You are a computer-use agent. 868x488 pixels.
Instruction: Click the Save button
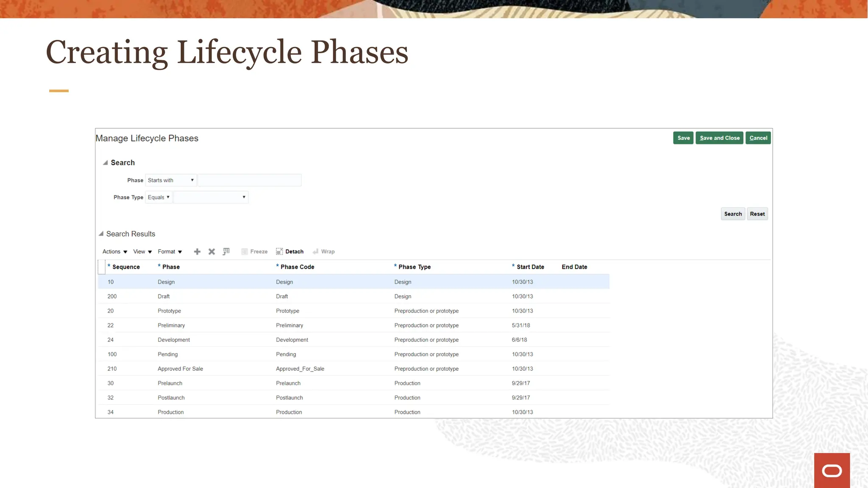[x=683, y=138]
